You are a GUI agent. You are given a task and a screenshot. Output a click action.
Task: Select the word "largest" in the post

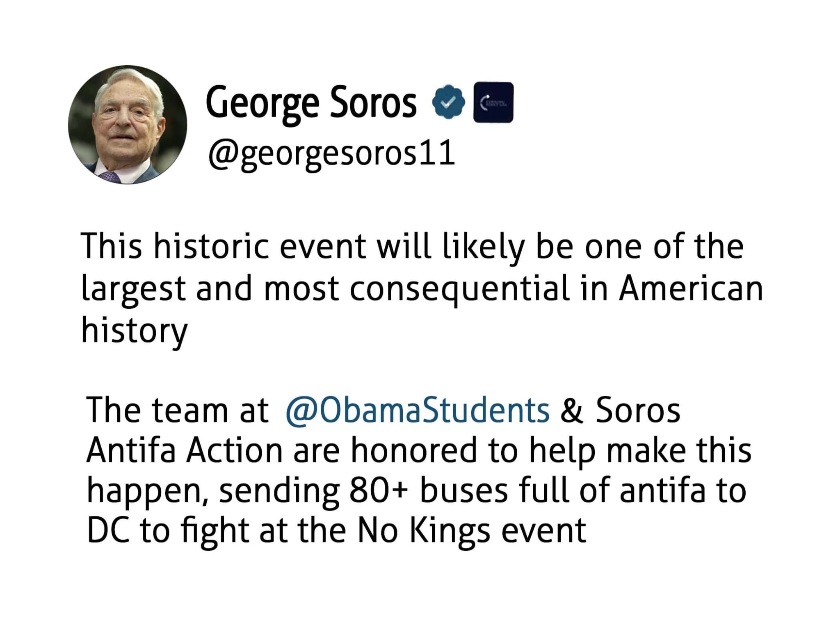[x=133, y=289]
